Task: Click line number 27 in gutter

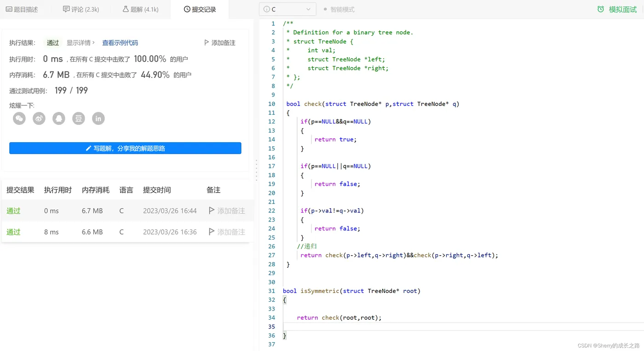Action: 271,255
